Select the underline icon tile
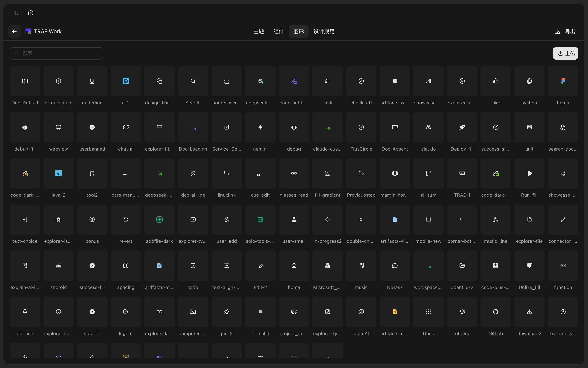This screenshot has height=368, width=588. [92, 81]
